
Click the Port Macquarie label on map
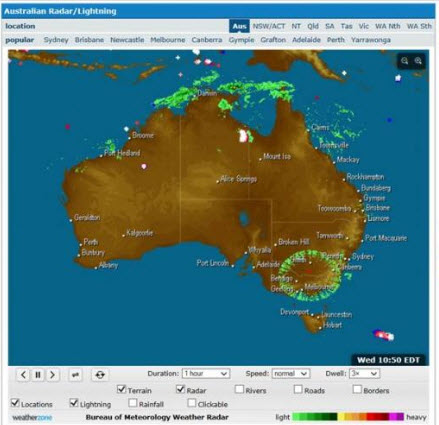click(x=386, y=238)
